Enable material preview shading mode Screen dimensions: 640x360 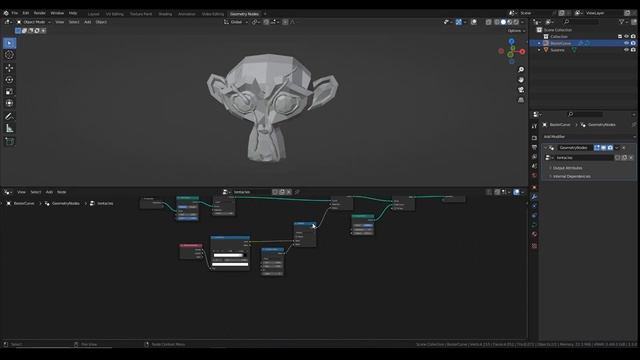510,22
